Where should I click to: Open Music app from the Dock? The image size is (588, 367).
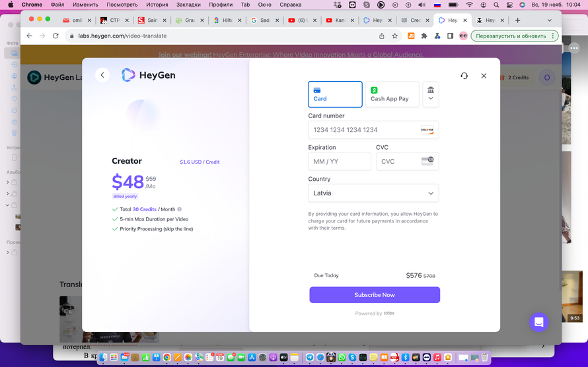pos(437,357)
